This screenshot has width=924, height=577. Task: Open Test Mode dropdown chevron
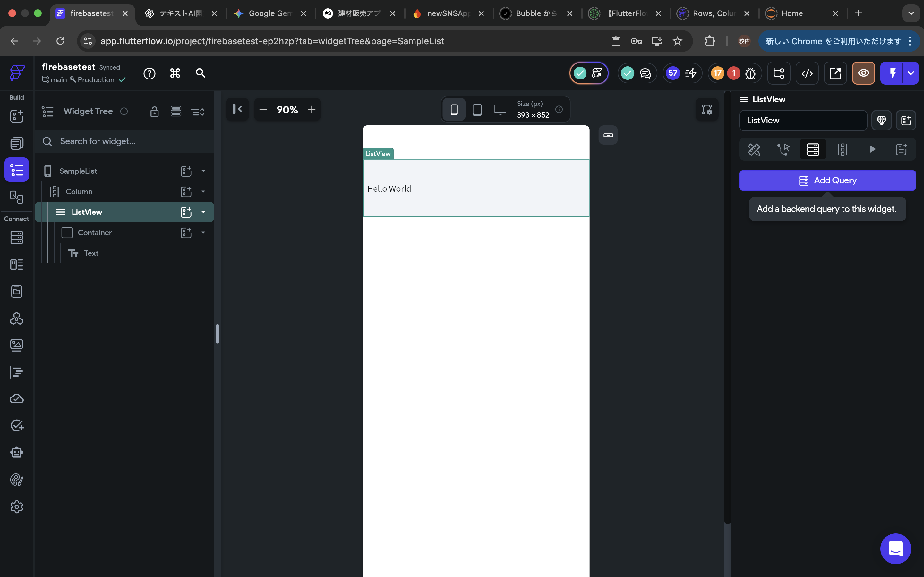[911, 73]
